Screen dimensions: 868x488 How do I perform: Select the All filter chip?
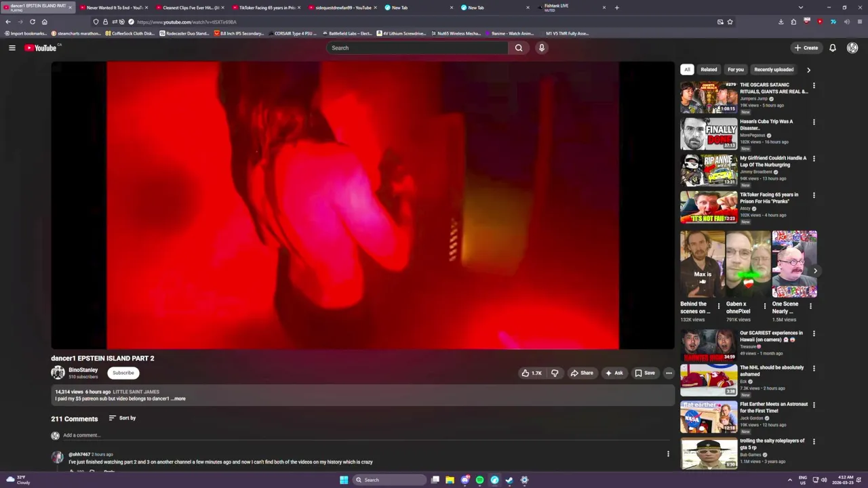click(687, 69)
